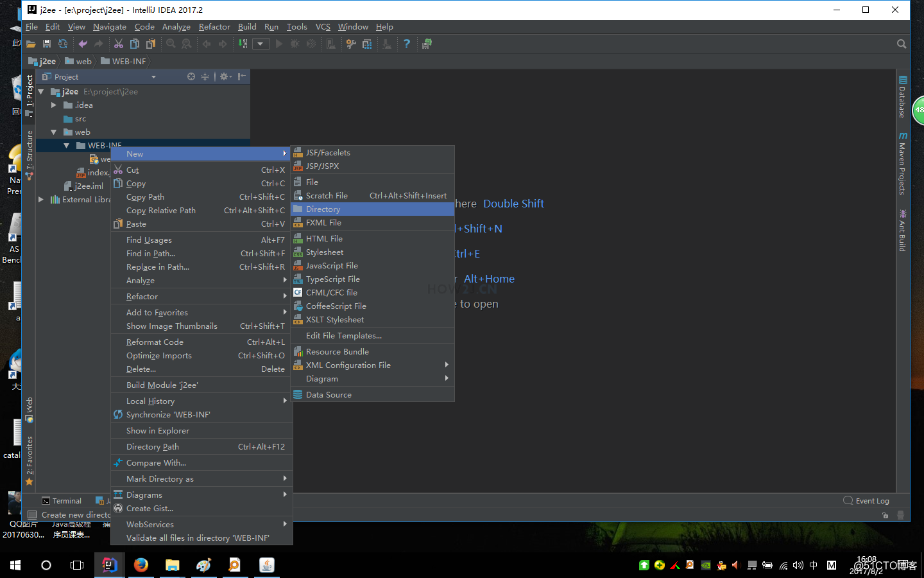
Task: Open Project panel gear settings
Action: click(225, 76)
